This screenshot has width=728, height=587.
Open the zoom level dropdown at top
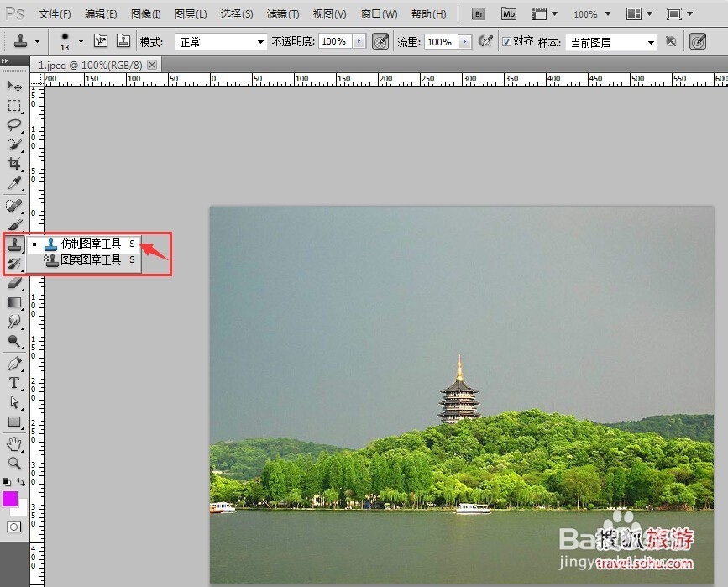[608, 14]
